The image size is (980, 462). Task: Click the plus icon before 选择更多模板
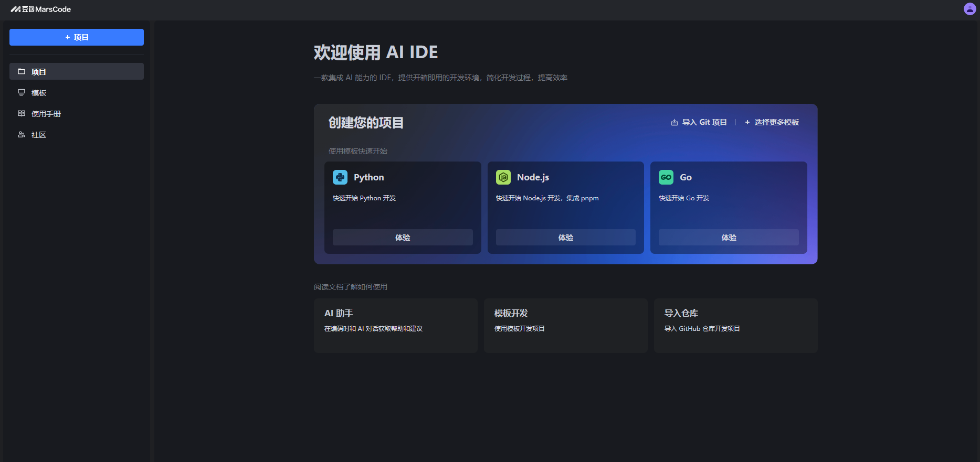point(747,122)
